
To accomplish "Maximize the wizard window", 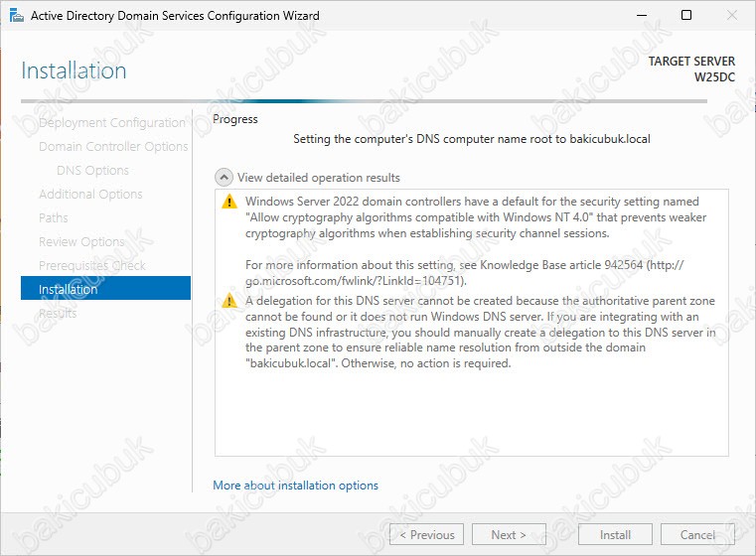I will click(x=686, y=16).
